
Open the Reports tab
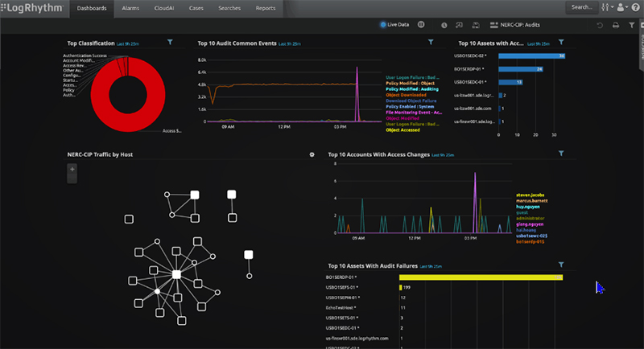[x=266, y=8]
